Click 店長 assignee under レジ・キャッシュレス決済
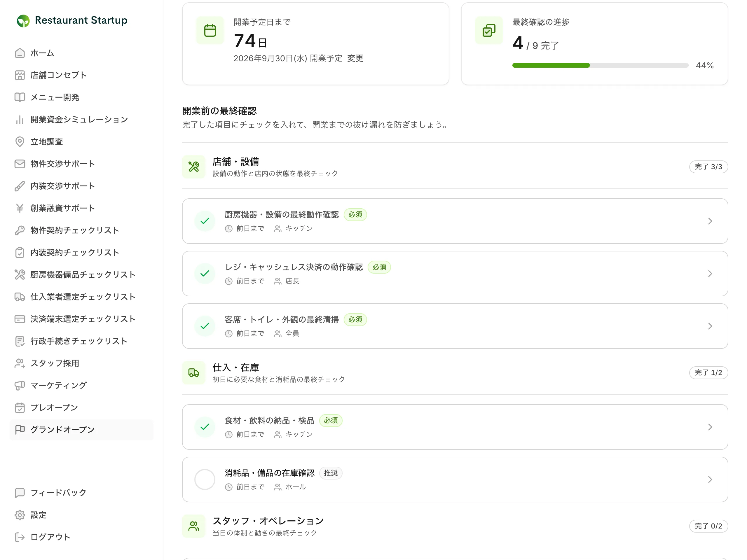The image size is (747, 560). (x=292, y=281)
